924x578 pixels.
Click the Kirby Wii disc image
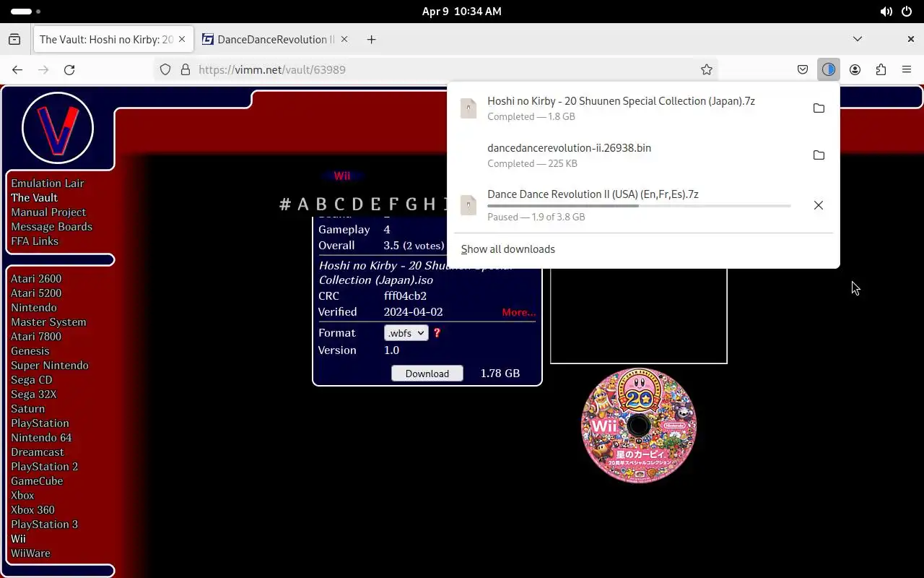pos(639,426)
